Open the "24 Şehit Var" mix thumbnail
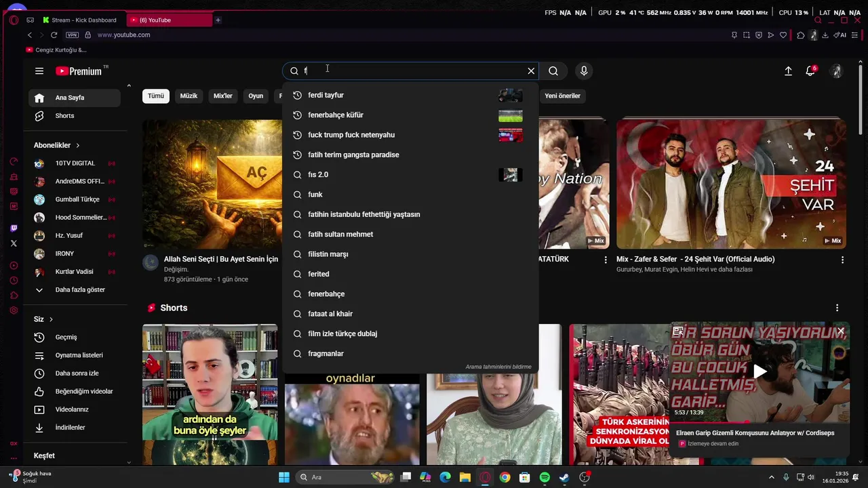This screenshot has height=488, width=868. click(731, 184)
